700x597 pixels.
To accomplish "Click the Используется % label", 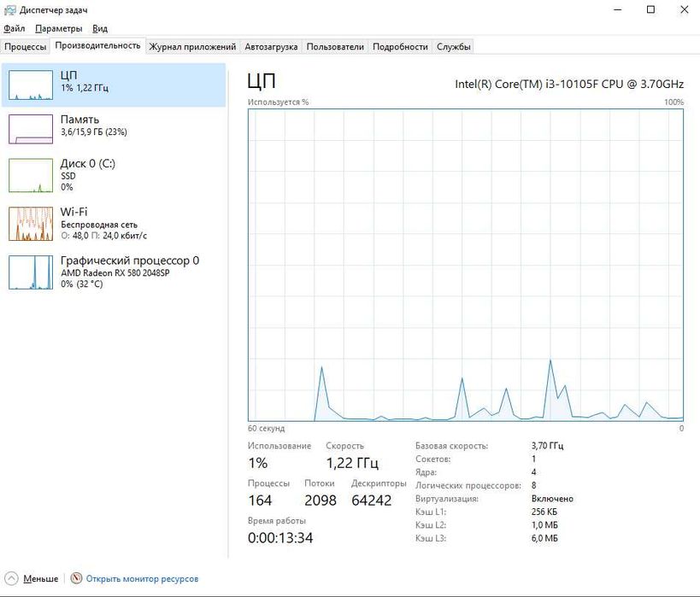I will 278,102.
